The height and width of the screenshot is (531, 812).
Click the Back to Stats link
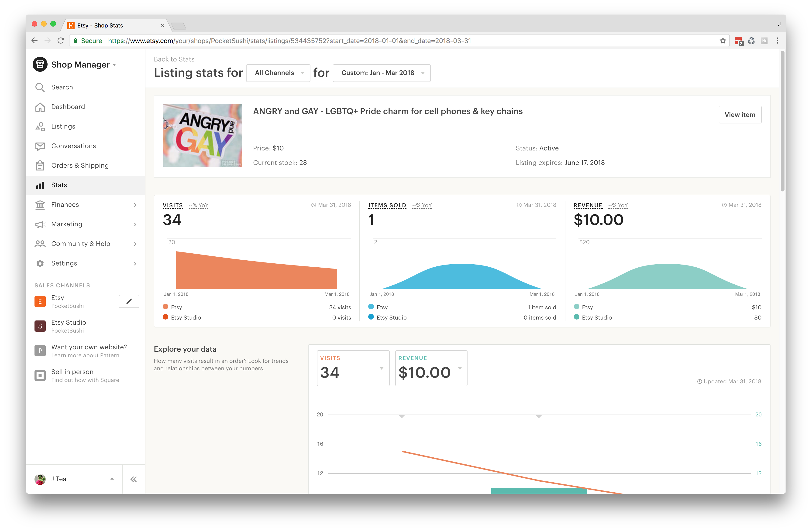[x=174, y=59]
